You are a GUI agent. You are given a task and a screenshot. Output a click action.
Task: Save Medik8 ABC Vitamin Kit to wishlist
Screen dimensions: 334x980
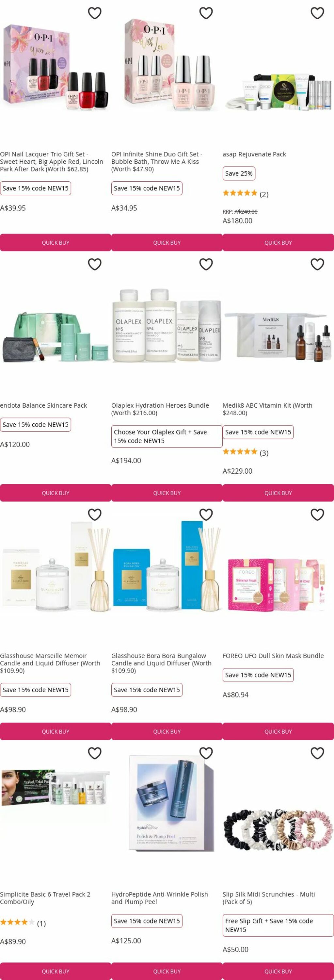(x=317, y=264)
